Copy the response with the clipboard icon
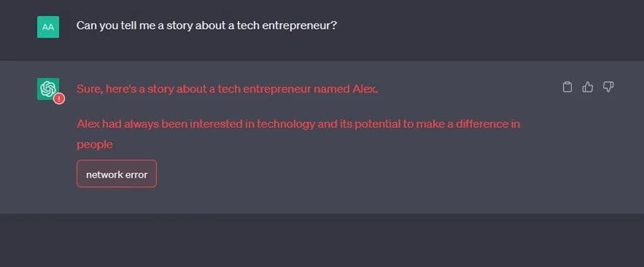The width and height of the screenshot is (644, 267). 567,88
